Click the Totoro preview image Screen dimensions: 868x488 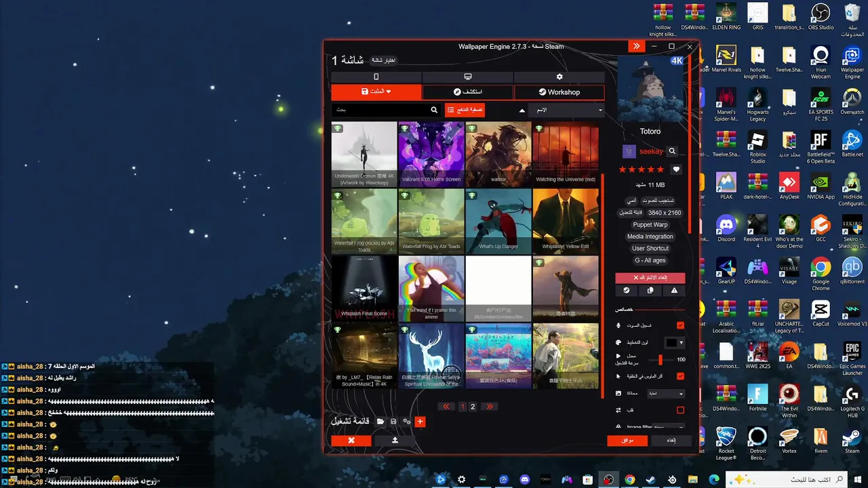coord(650,89)
